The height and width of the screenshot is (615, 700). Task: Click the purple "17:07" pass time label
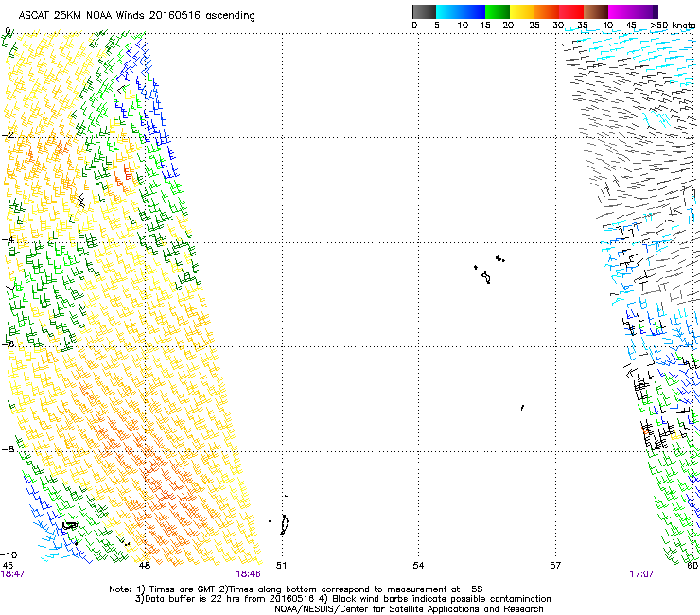click(641, 574)
